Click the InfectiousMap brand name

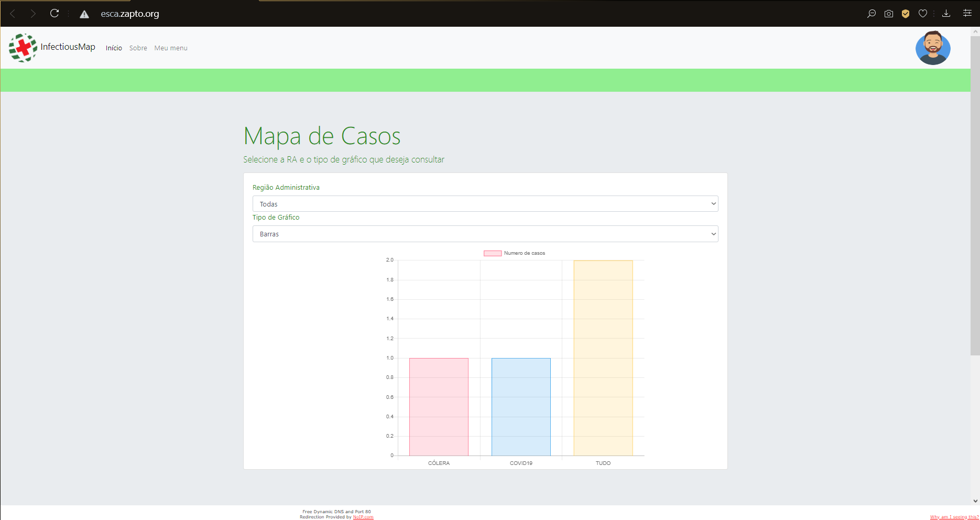[68, 47]
